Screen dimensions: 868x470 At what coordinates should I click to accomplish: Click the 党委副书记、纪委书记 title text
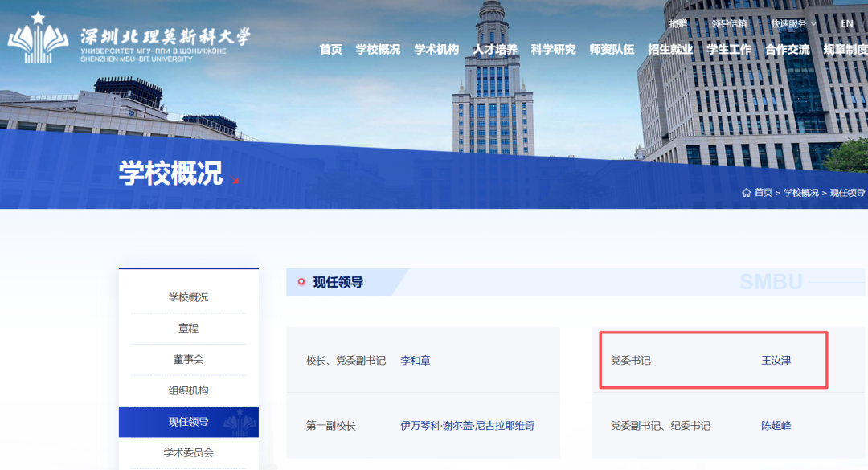[661, 426]
